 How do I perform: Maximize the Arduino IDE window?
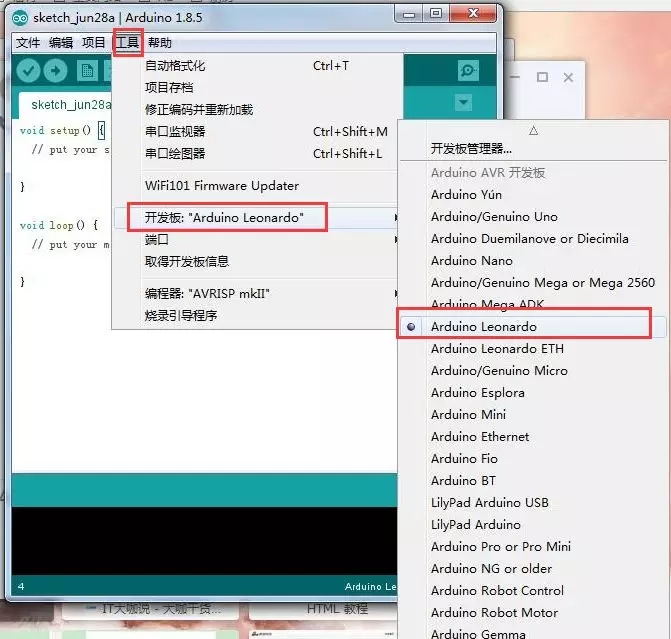pos(436,14)
